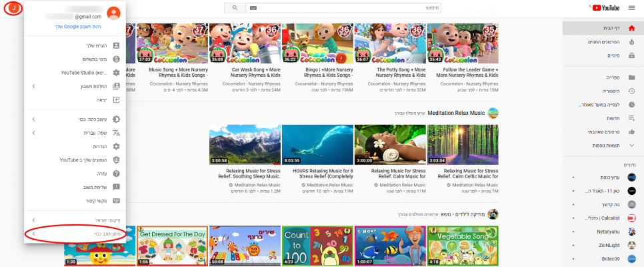Screen dimensions: 644x267
Task: Play mountain Soothing Sleep Music thumbnail
Action: click(245, 145)
